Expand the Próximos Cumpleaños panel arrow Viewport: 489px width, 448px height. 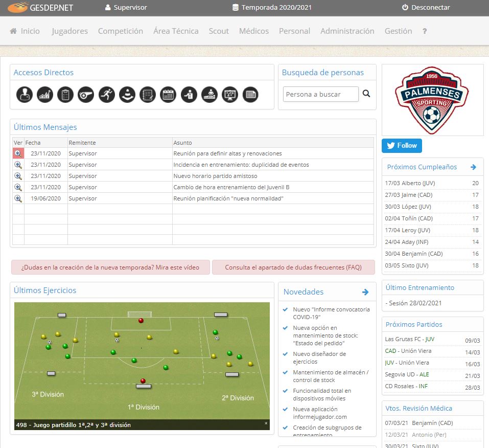(x=473, y=167)
